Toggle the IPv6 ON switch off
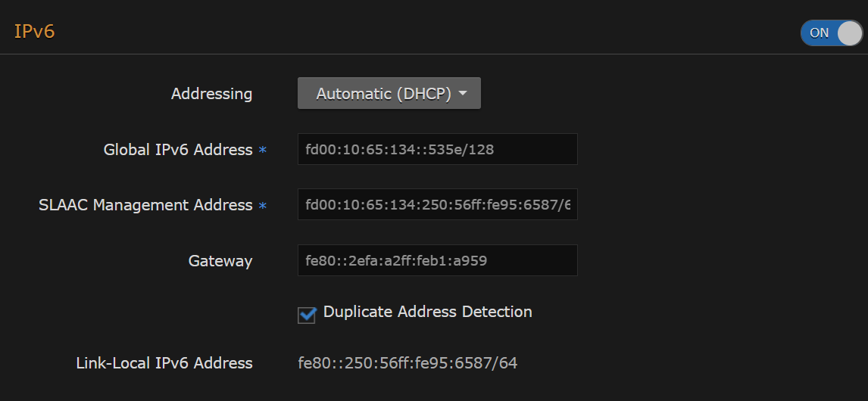Image resolution: width=868 pixels, height=401 pixels. pos(831,33)
